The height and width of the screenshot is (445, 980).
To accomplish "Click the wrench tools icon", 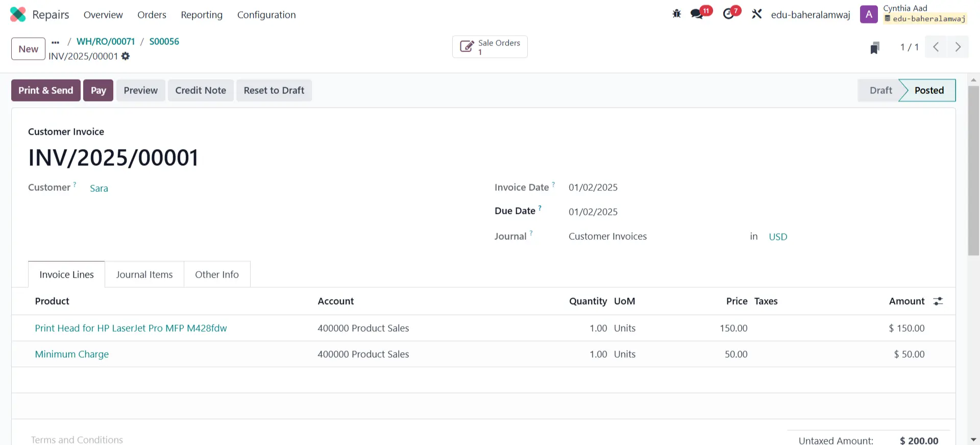I will click(x=756, y=14).
